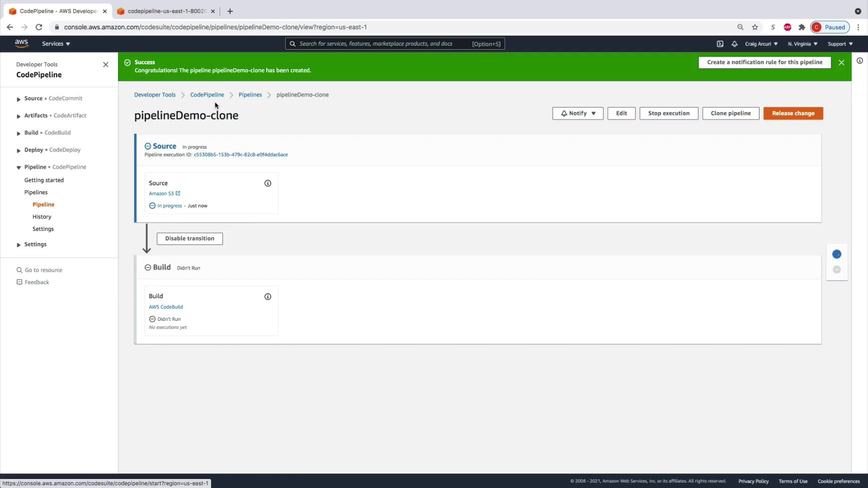Open the Adblock extension icon
The height and width of the screenshot is (488, 868).
pyautogui.click(x=788, y=27)
